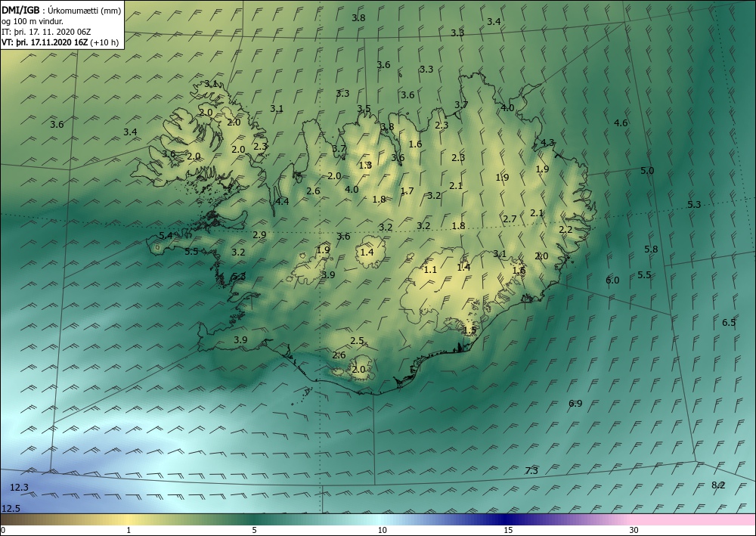Click the colorbar tick label '15'

[508, 530]
